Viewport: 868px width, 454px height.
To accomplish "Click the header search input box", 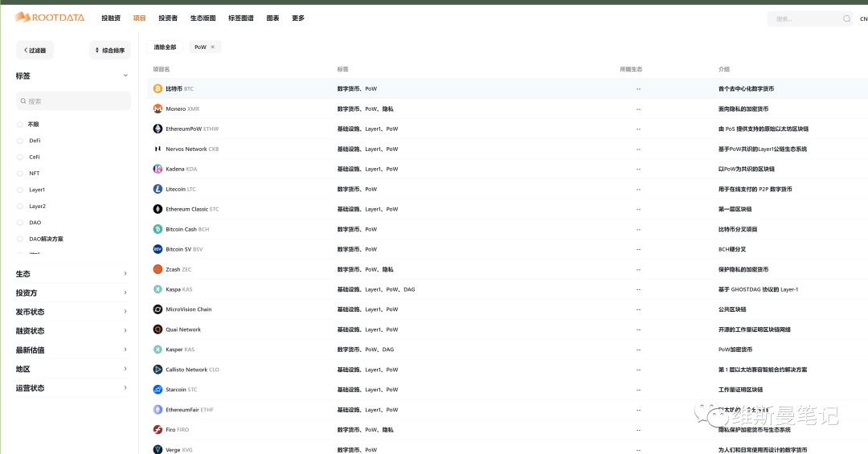I will point(810,18).
